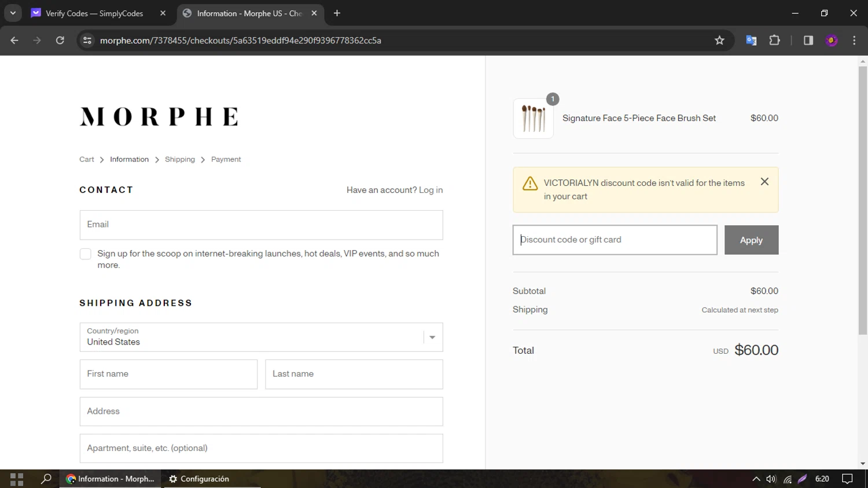Click the MORPHE logo

pyautogui.click(x=159, y=116)
